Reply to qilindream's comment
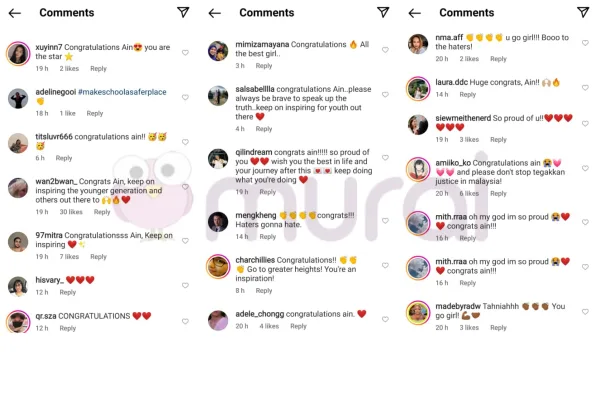This screenshot has height=400, width=600. pos(267,192)
